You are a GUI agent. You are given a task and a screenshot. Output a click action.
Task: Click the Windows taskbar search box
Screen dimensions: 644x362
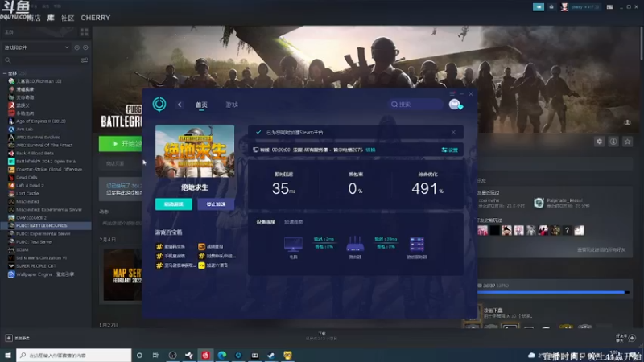tap(74, 355)
